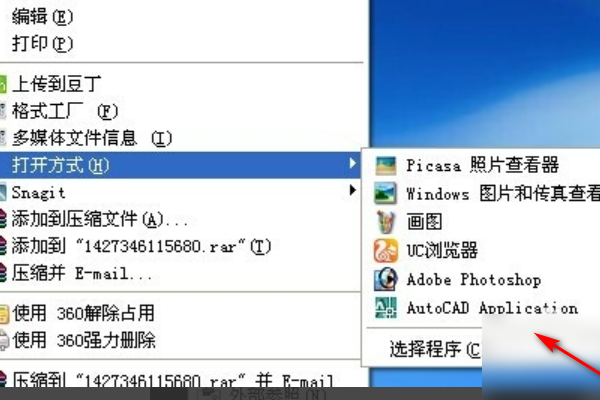
Task: Open with UC浏览器
Action: coord(442,250)
